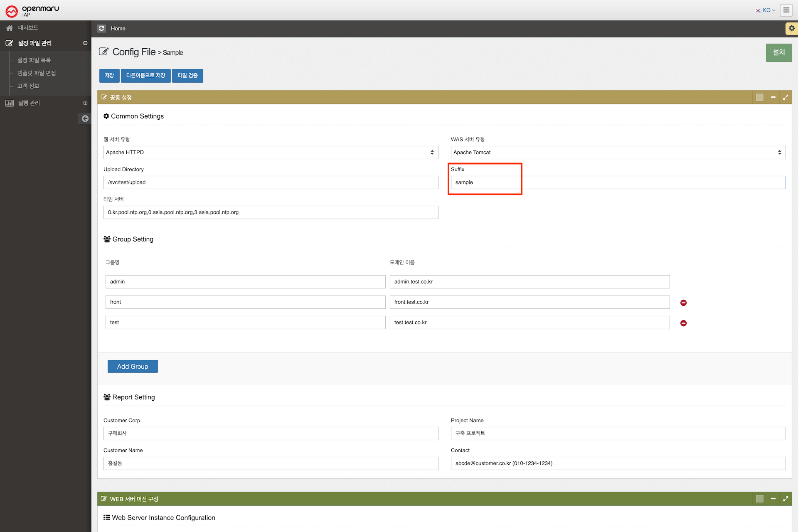Image resolution: width=798 pixels, height=532 pixels.
Task: Expand the 실행 관리 menu
Action: (x=85, y=103)
